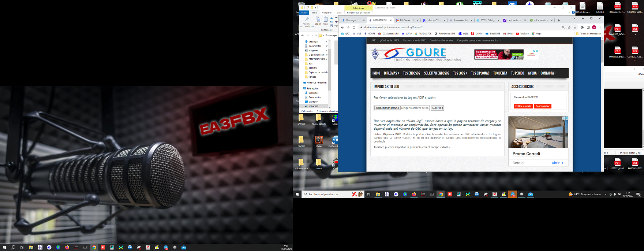This screenshot has height=251, width=644.
Task: Open the Radio desktop shortcut
Action: tap(319, 141)
